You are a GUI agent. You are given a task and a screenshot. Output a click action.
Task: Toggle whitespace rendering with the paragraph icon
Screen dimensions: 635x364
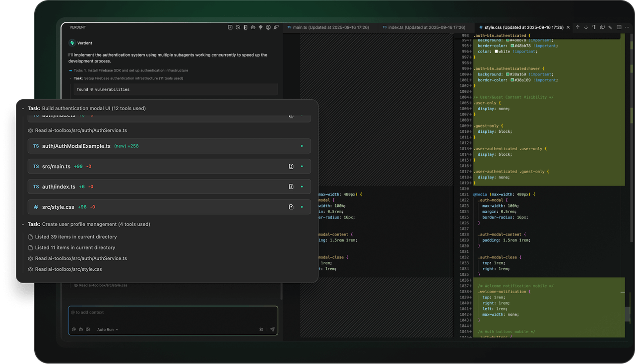[594, 28]
